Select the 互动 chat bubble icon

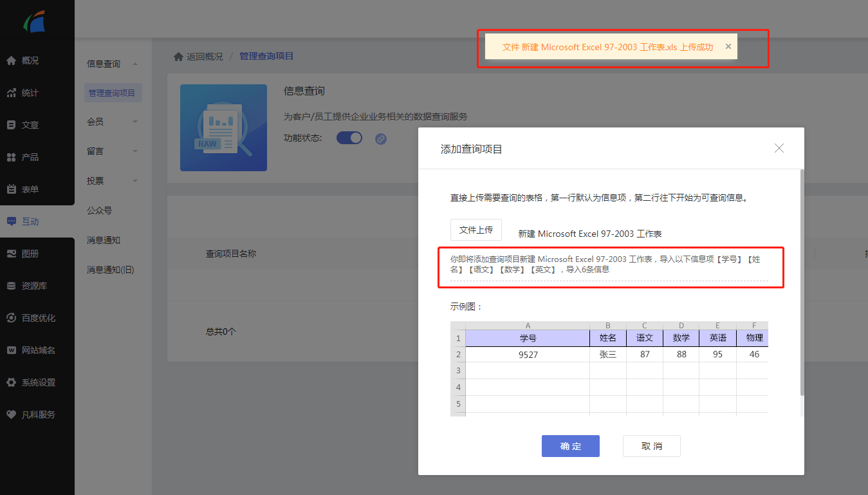coord(11,221)
